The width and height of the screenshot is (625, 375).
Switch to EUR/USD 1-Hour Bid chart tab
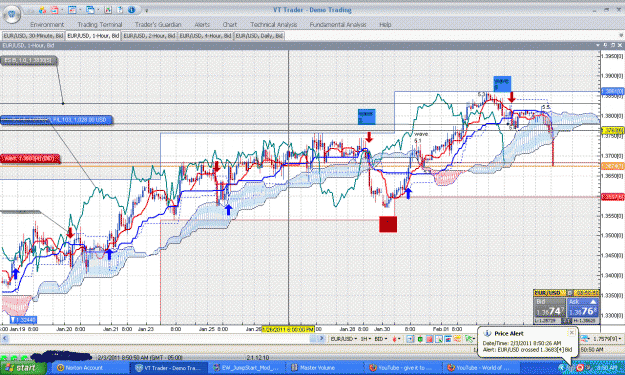tap(93, 36)
